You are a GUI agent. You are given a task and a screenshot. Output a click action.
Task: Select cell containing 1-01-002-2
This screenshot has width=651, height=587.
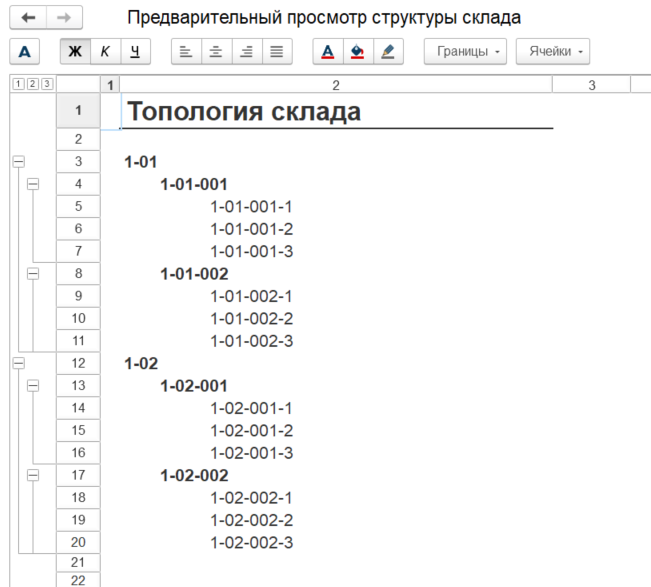(251, 318)
